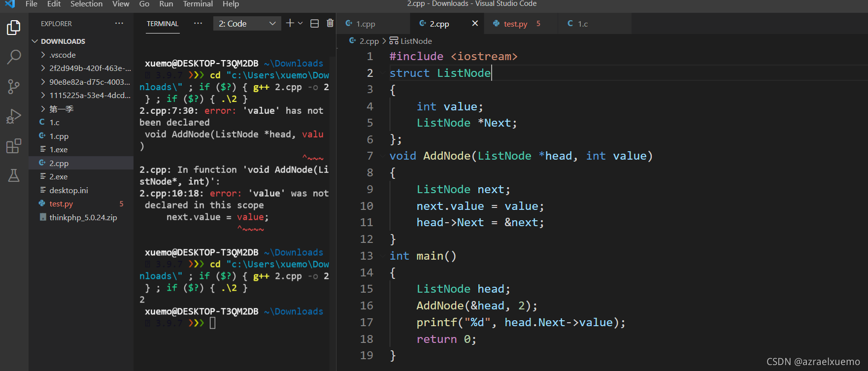Open the Help menu

[x=231, y=4]
